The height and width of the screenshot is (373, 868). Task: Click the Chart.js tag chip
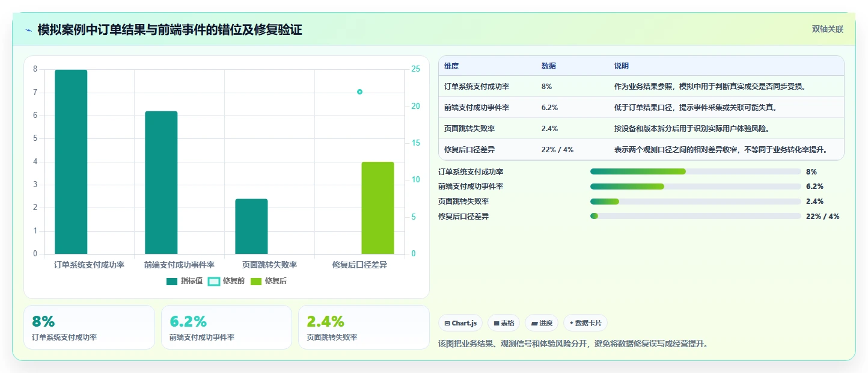click(460, 323)
